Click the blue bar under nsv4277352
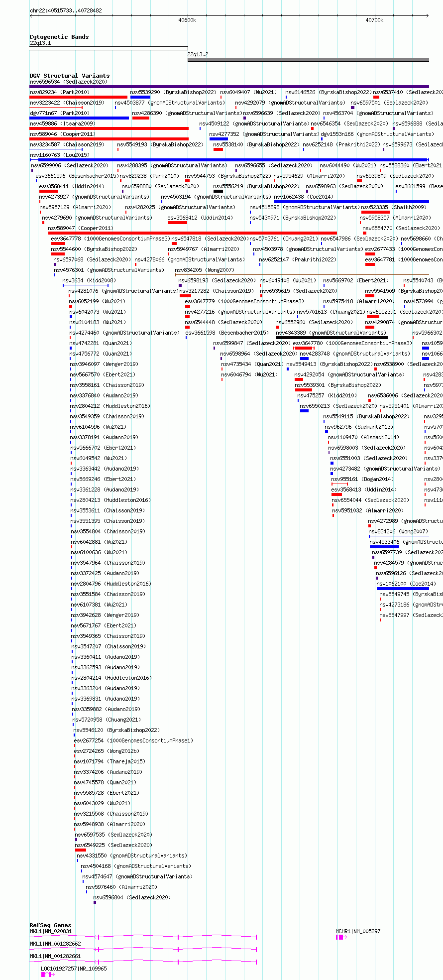 [x=219, y=139]
